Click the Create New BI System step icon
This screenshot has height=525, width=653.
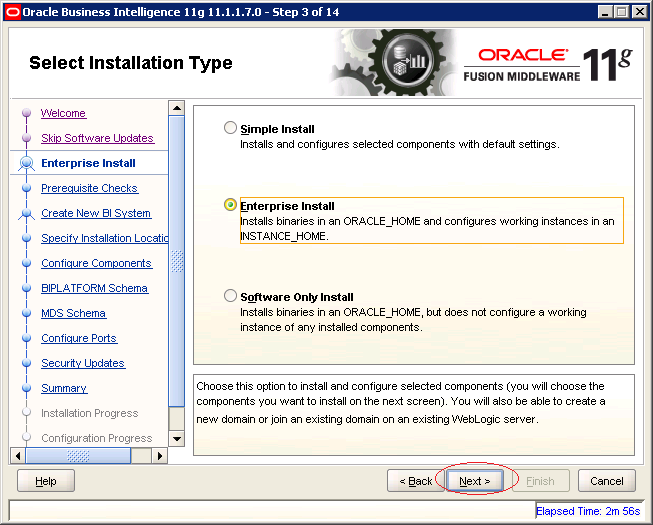[x=27, y=214]
